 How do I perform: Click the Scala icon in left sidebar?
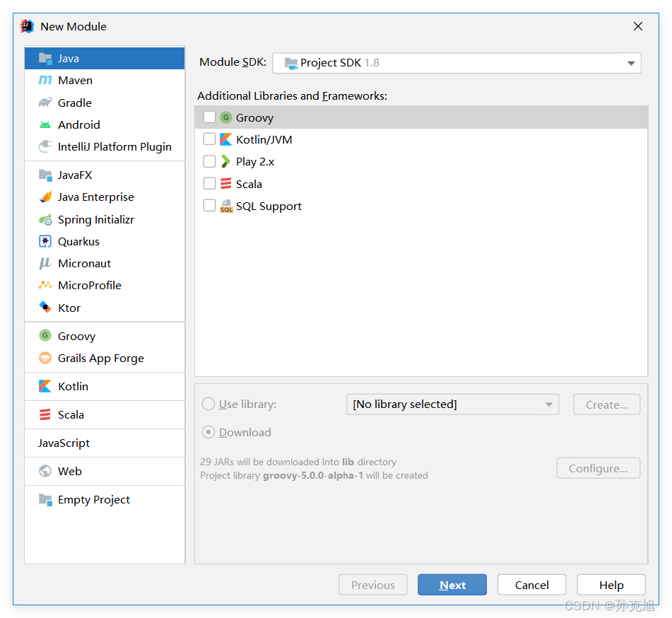[45, 414]
